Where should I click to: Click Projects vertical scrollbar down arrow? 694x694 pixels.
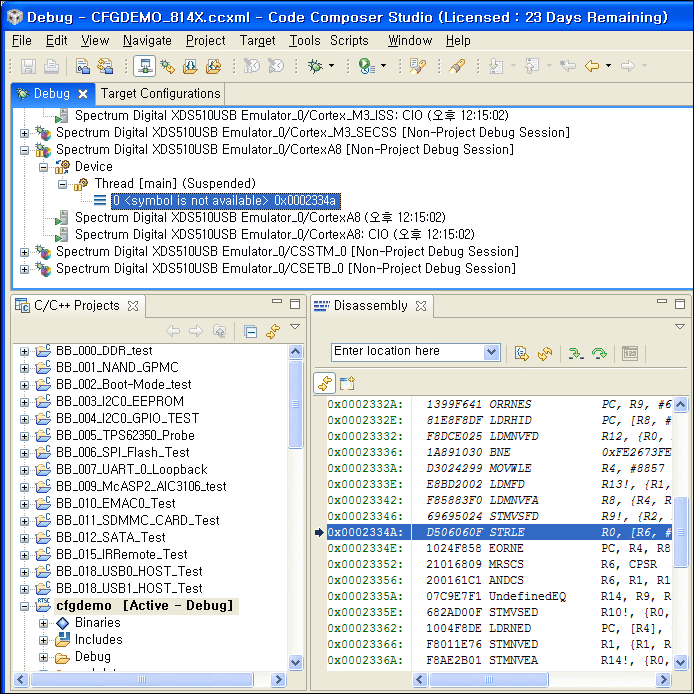coord(295,663)
